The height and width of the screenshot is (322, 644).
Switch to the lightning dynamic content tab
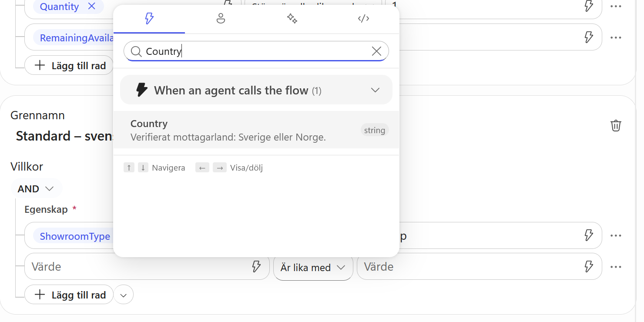(x=149, y=19)
